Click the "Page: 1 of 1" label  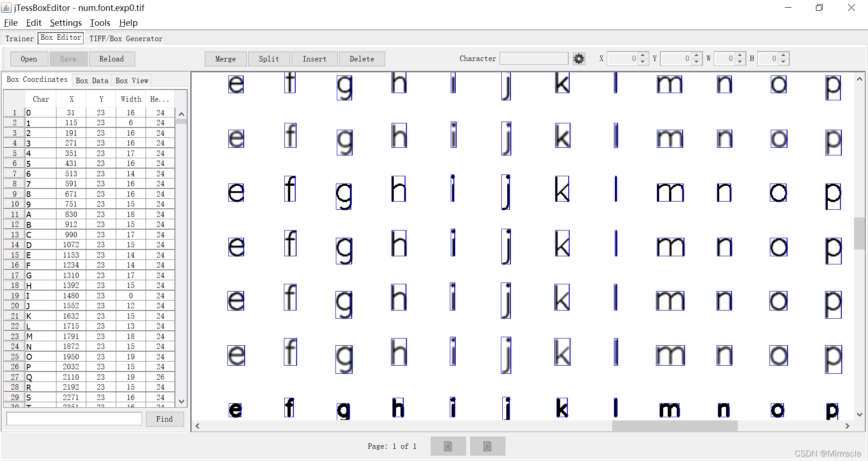pyautogui.click(x=392, y=446)
